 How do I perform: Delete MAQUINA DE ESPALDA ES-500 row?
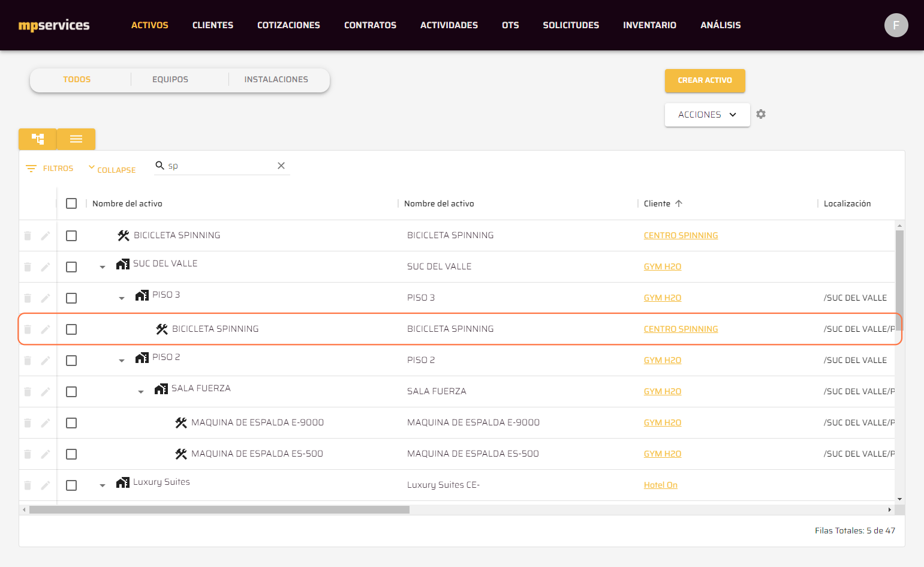28,454
